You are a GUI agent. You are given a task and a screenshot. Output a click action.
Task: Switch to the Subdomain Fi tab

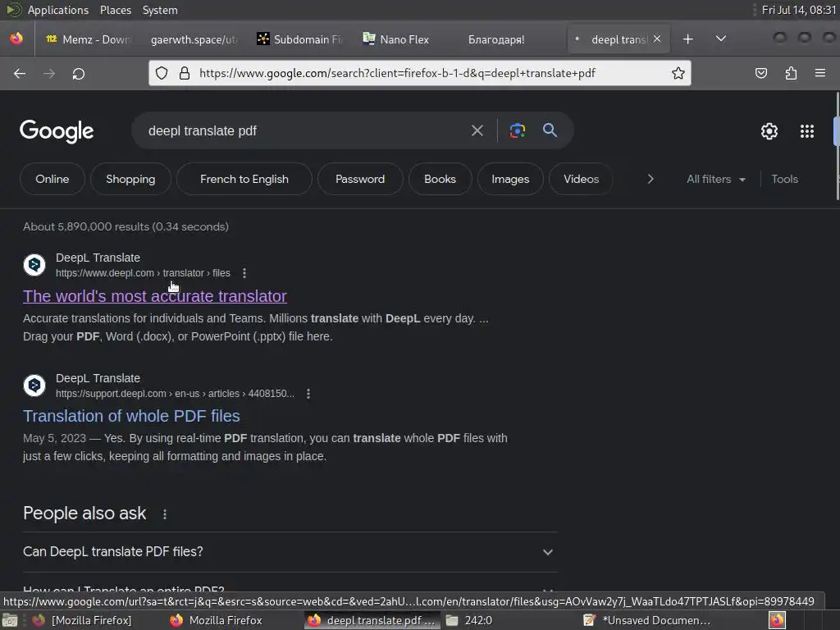click(x=300, y=39)
